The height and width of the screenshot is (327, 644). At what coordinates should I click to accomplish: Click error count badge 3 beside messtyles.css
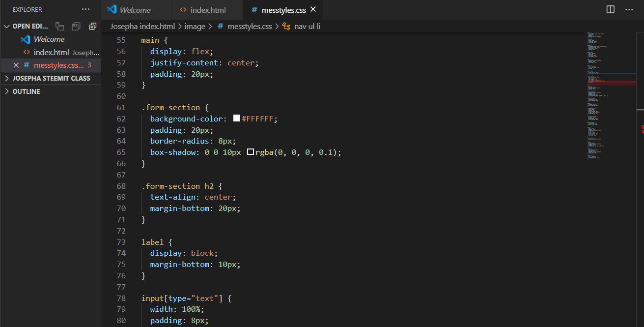coord(89,65)
